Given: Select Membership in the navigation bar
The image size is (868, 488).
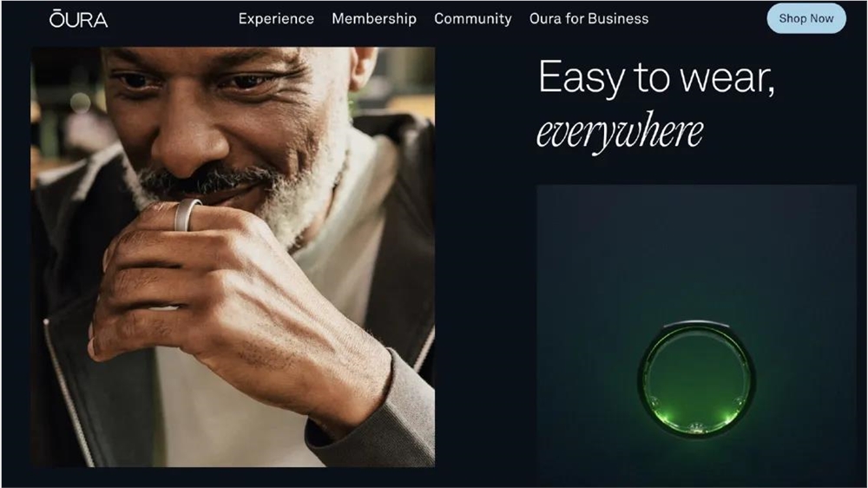Looking at the screenshot, I should coord(374,19).
